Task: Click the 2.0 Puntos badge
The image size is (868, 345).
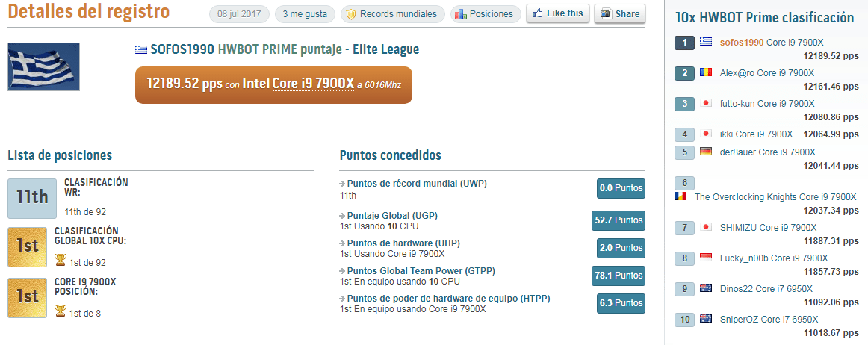Action: (621, 247)
